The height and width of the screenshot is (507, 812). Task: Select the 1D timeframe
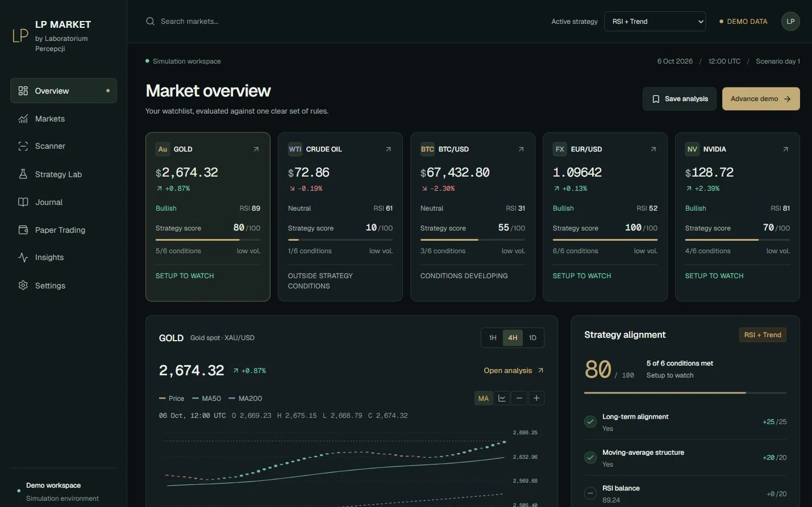tap(532, 338)
